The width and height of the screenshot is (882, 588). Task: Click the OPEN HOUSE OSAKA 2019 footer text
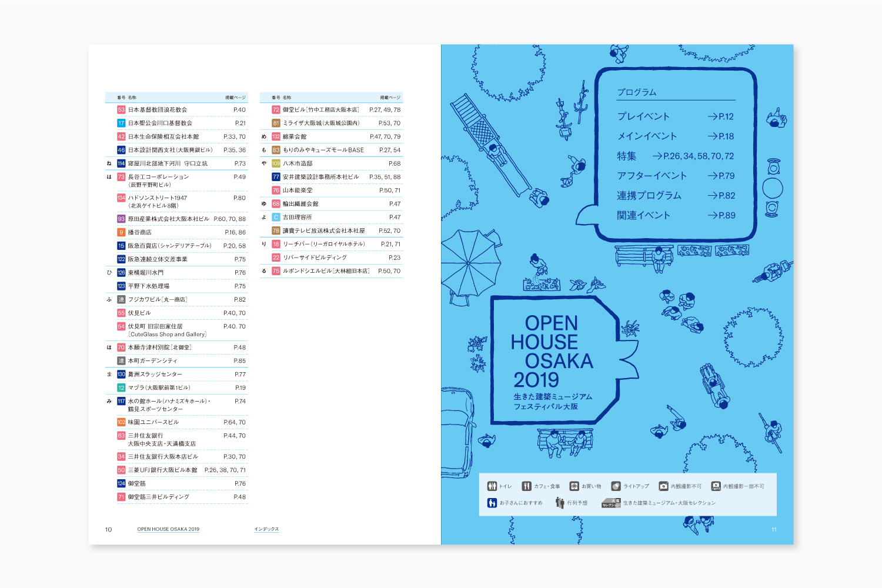point(168,529)
